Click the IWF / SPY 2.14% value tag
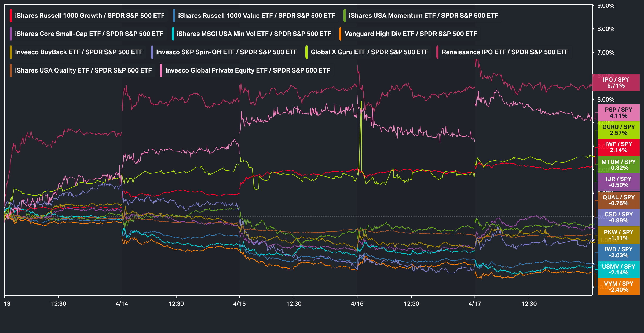The image size is (644, 333). tap(619, 147)
